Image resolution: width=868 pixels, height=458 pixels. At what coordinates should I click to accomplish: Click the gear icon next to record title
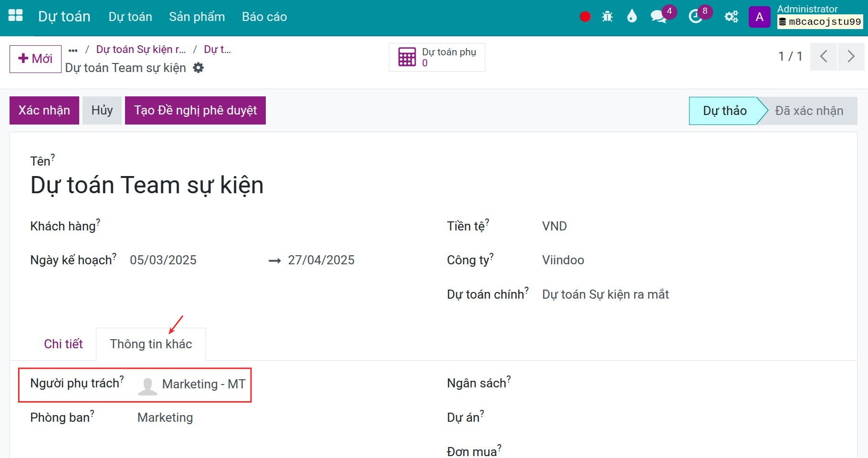199,68
